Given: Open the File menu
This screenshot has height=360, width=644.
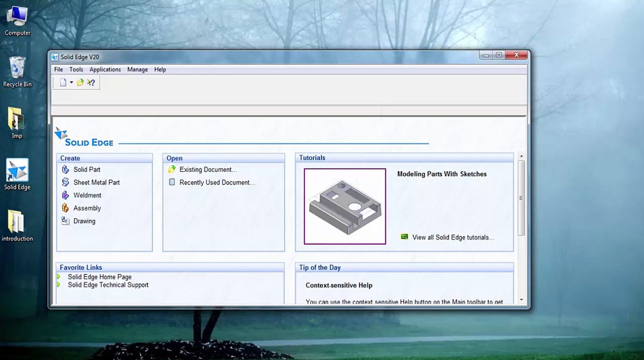Looking at the screenshot, I should click(x=59, y=69).
